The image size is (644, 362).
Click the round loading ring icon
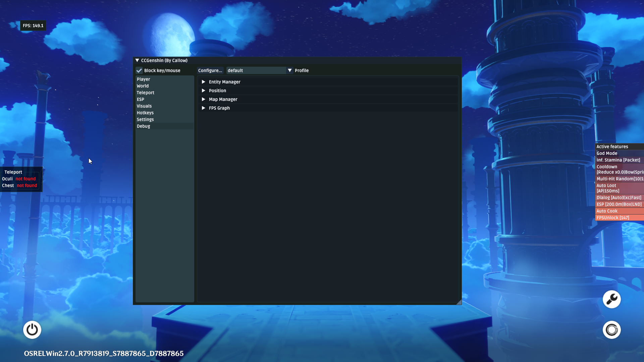tap(612, 330)
